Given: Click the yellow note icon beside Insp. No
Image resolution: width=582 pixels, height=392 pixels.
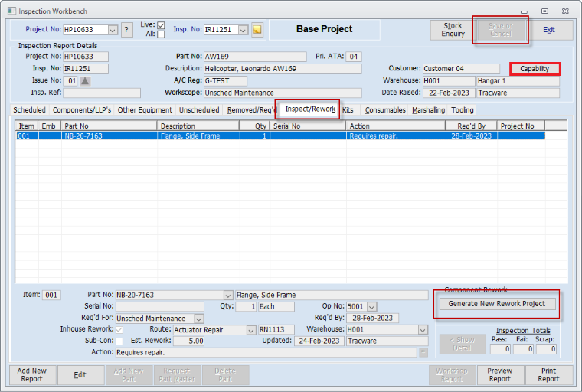Looking at the screenshot, I should [x=257, y=30].
